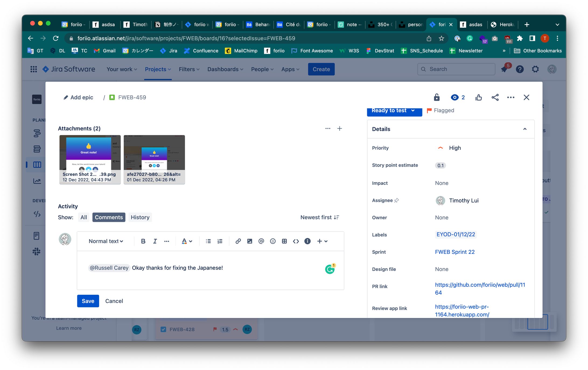Show History activity
588x370 pixels.
[x=140, y=217]
